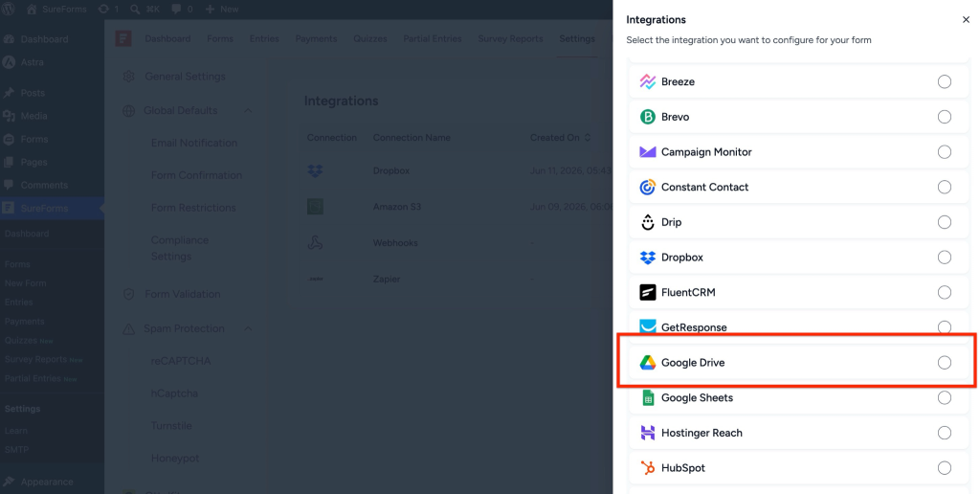
Task: Select the Dropbox radio button
Action: click(x=945, y=257)
